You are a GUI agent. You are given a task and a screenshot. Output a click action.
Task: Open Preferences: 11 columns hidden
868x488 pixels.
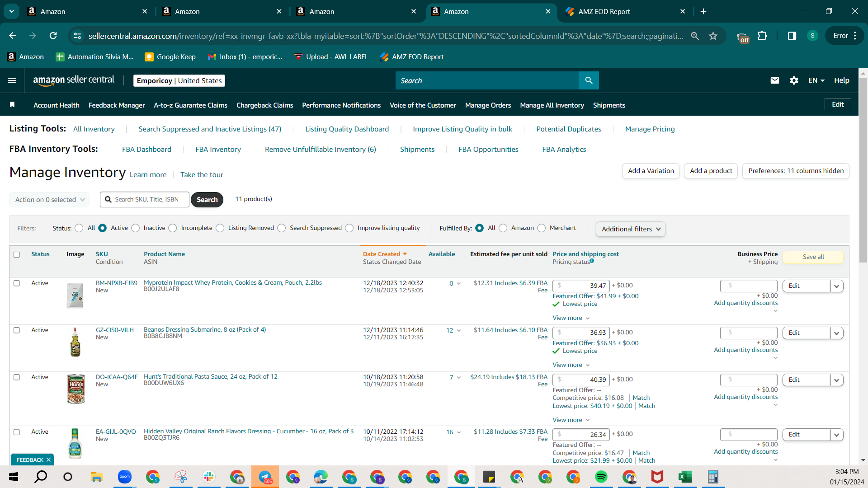click(x=796, y=171)
